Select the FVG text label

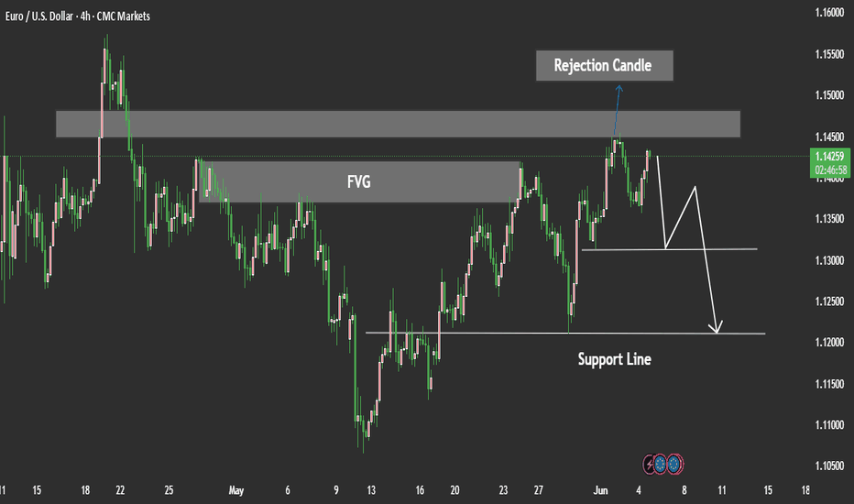pyautogui.click(x=359, y=181)
